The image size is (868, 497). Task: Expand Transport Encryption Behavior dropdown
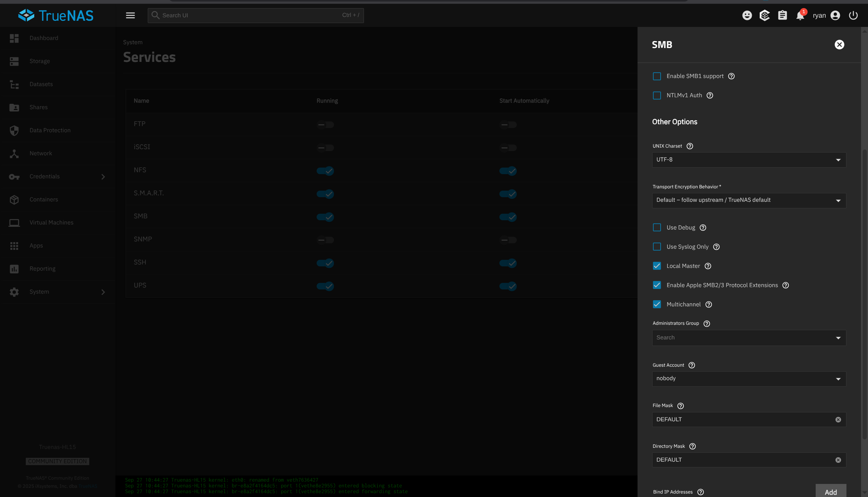click(749, 200)
